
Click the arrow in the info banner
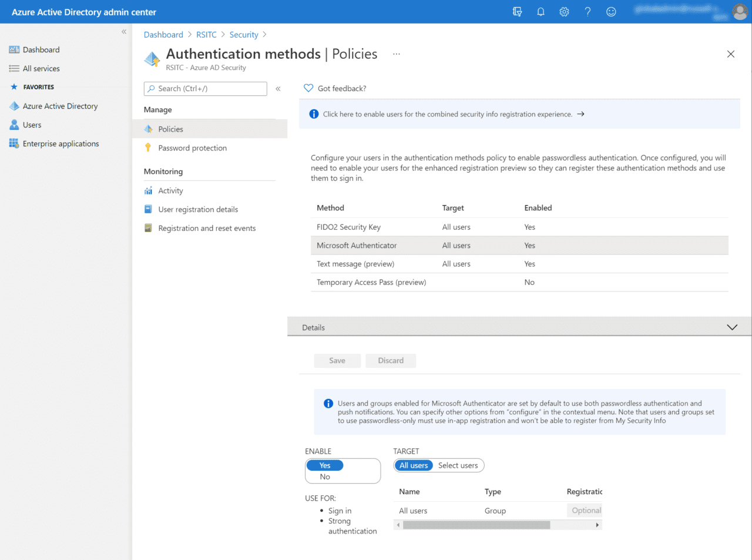point(580,114)
